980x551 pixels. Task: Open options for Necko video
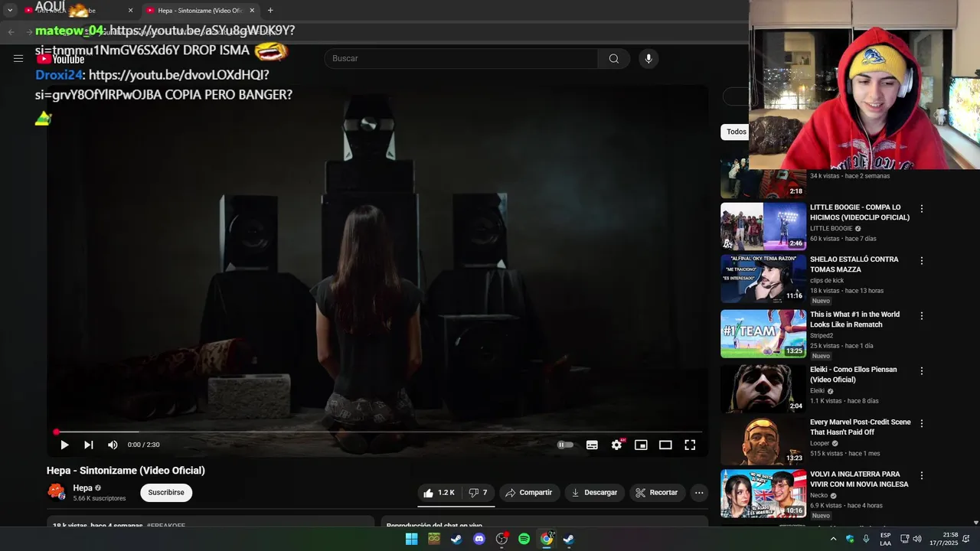click(x=922, y=475)
